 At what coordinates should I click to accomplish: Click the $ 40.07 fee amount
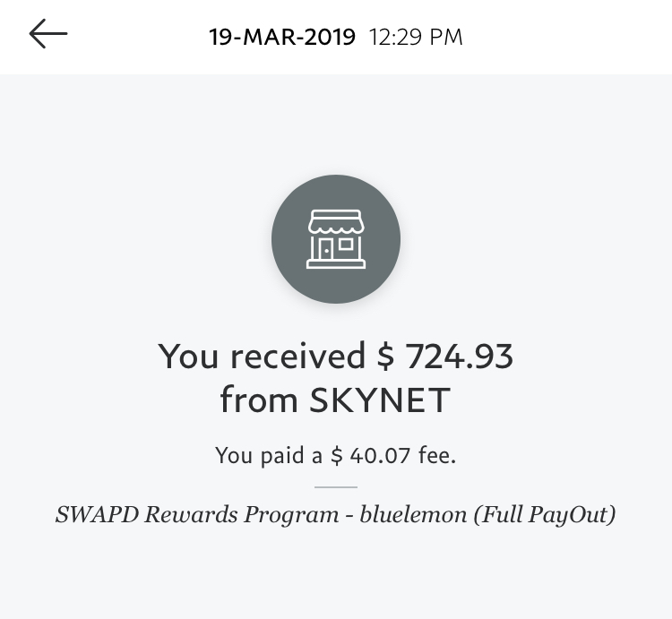coord(371,455)
